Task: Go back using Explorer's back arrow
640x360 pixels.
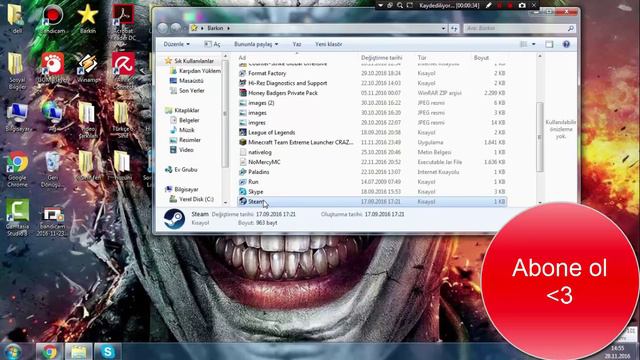Action: (162, 28)
